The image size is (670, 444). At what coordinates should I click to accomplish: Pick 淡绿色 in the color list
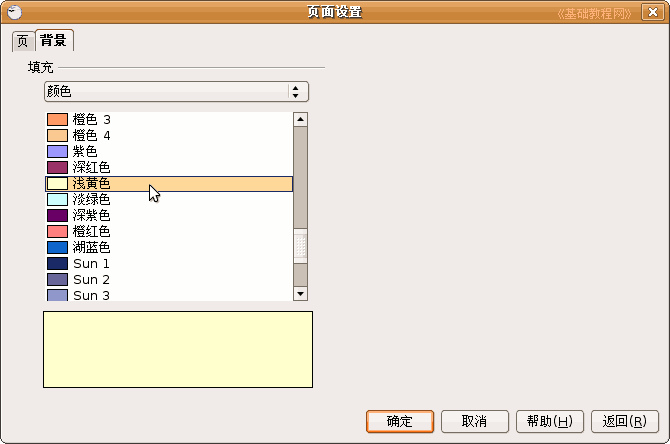(x=91, y=200)
